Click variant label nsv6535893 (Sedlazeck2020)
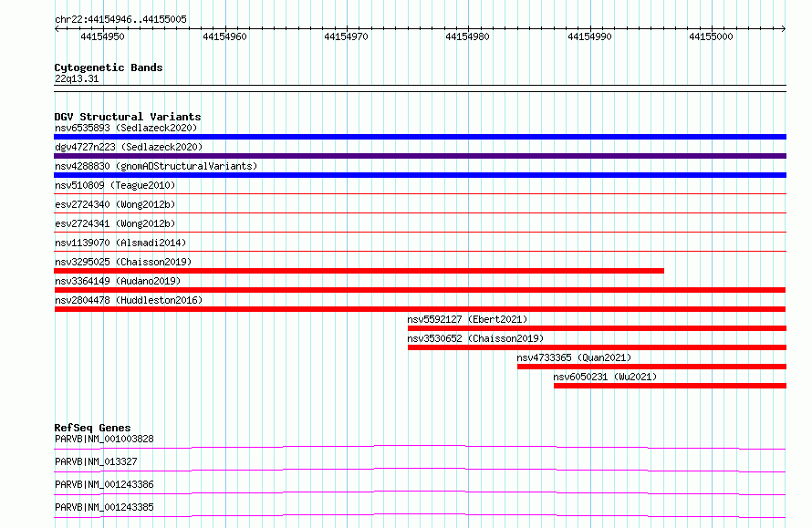The width and height of the screenshot is (812, 528). (126, 128)
